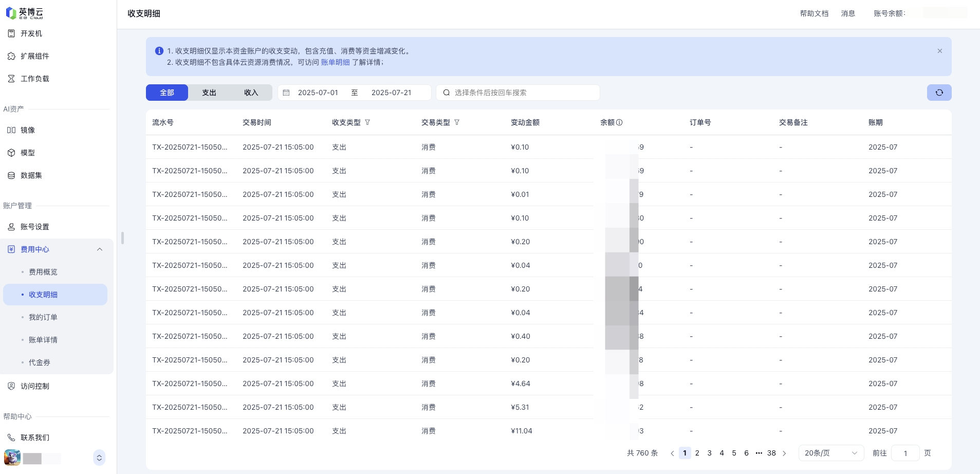Image resolution: width=980 pixels, height=474 pixels.
Task: Click the filter icon beside 交易类型
Action: click(457, 122)
